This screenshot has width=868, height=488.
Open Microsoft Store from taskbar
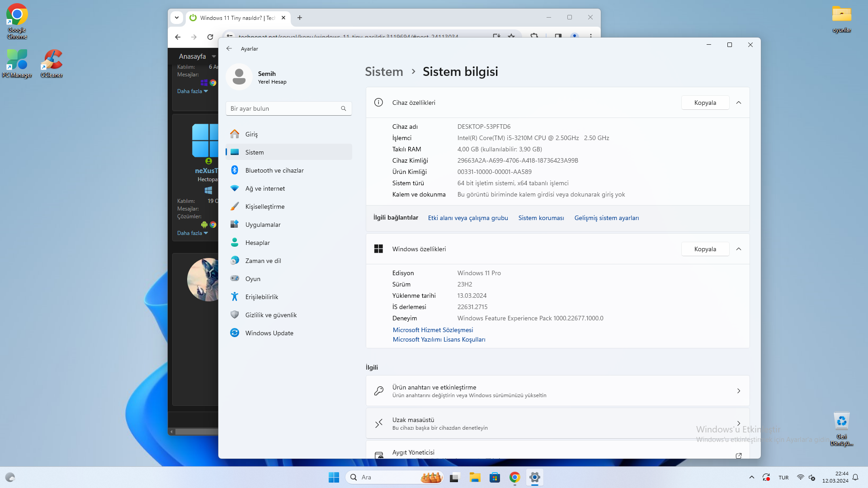[x=495, y=477]
